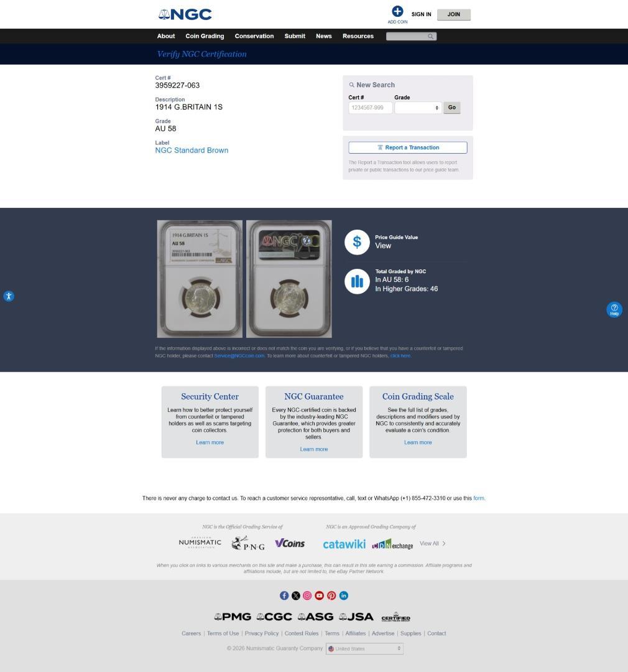Click the Service@NGCcoin.com email link
This screenshot has height=672, width=628.
coord(239,356)
